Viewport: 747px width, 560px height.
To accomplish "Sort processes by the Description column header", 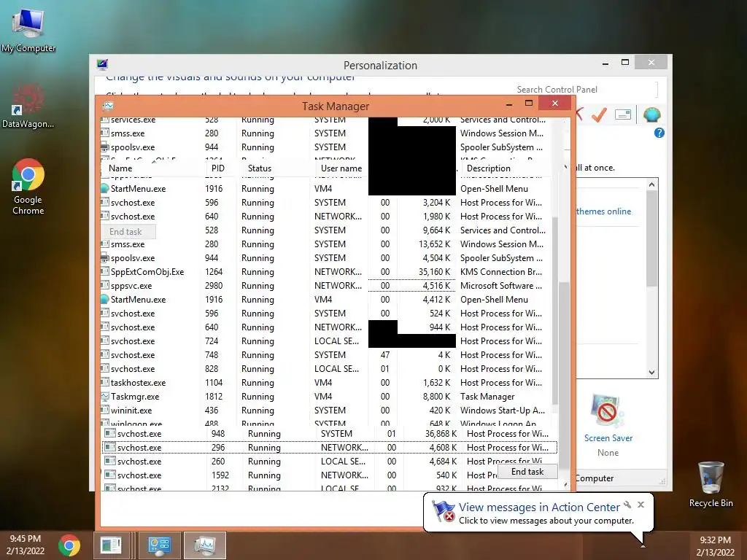I will 488,168.
